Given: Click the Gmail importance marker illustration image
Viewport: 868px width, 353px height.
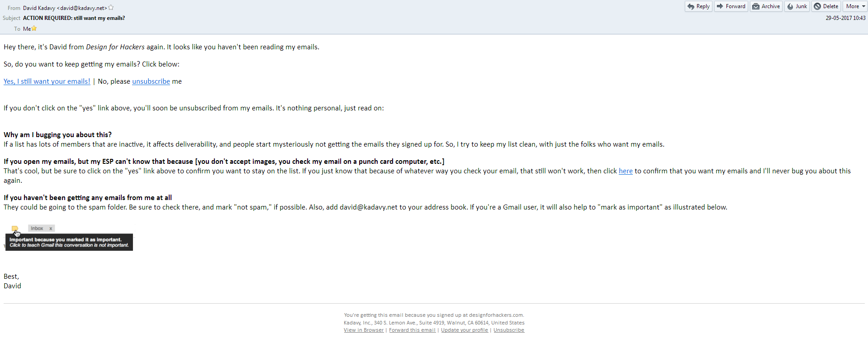Looking at the screenshot, I should 69,238.
